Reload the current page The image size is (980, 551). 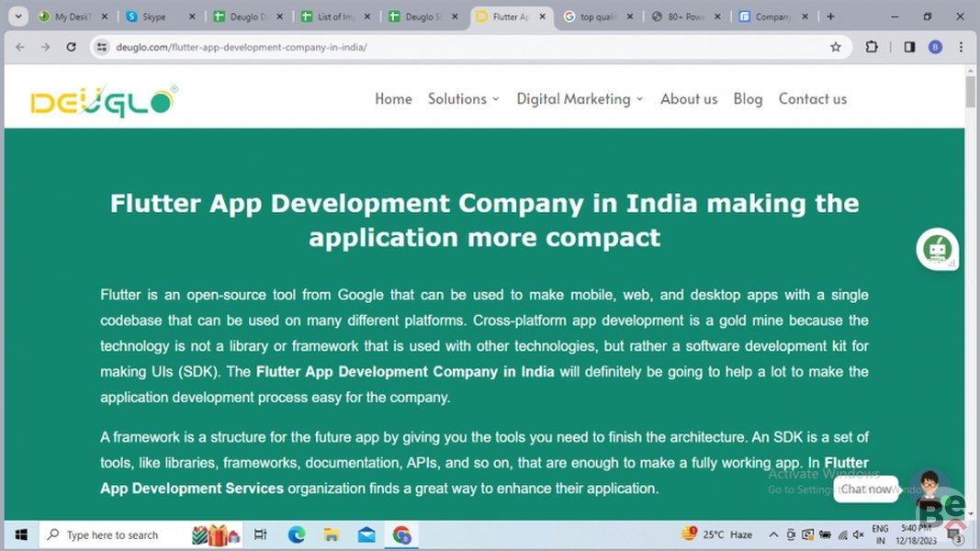click(x=71, y=47)
